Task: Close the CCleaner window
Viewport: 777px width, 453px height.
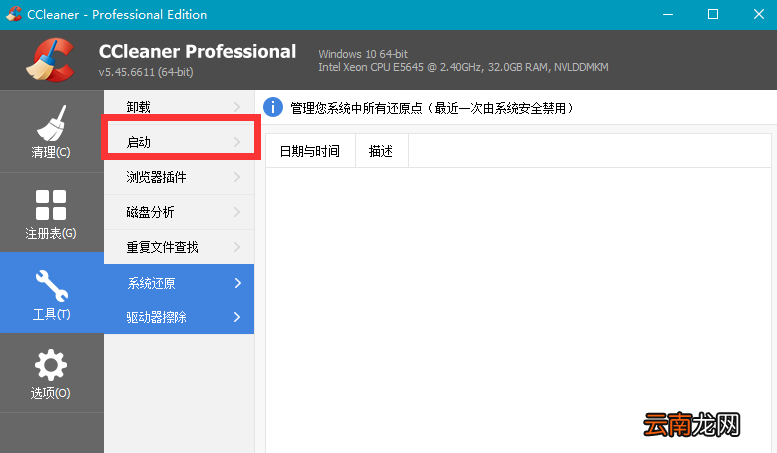Action: click(x=759, y=14)
